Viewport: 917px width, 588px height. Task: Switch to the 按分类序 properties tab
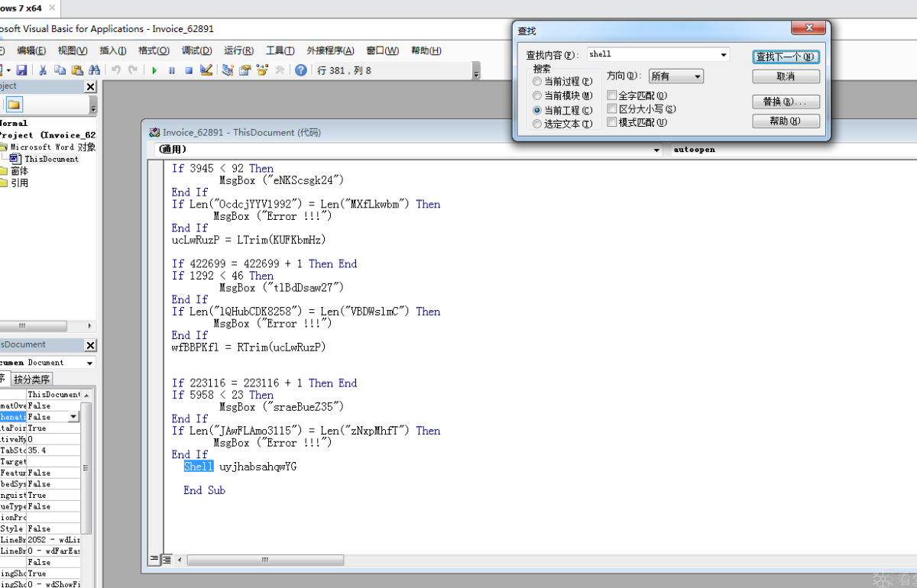[x=31, y=380]
